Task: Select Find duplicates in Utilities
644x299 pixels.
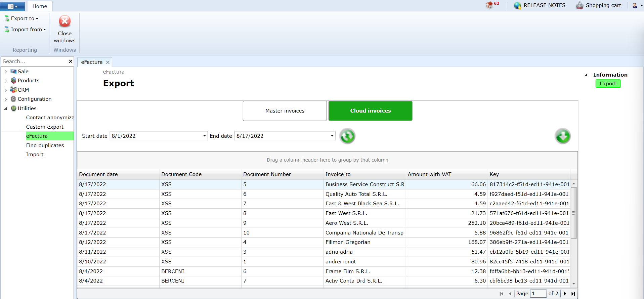Action: [45, 145]
